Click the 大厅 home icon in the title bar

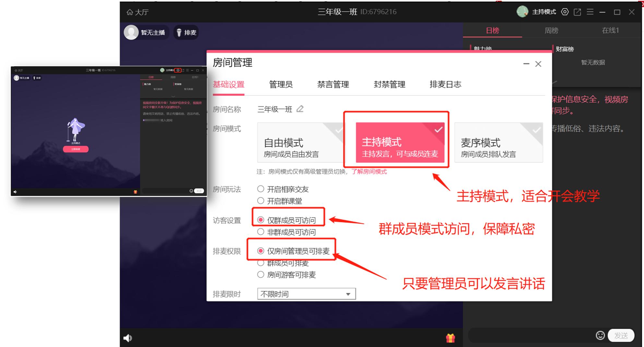pos(130,12)
